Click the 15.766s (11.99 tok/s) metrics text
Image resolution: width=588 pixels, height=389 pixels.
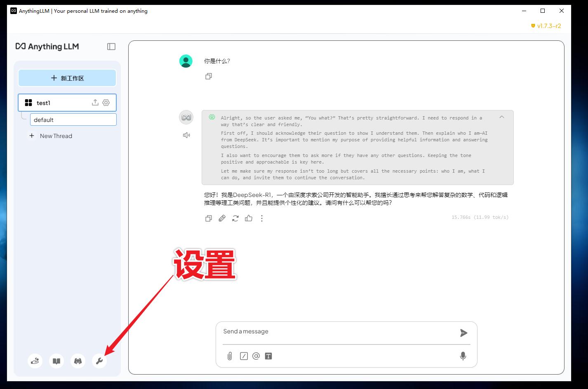(x=480, y=217)
